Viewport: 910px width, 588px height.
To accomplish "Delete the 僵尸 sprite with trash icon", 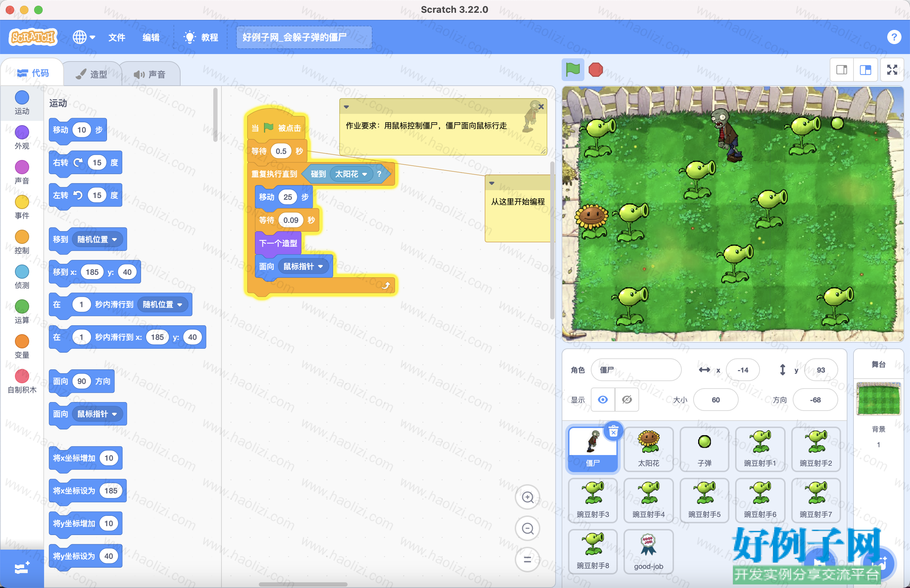I will click(613, 432).
